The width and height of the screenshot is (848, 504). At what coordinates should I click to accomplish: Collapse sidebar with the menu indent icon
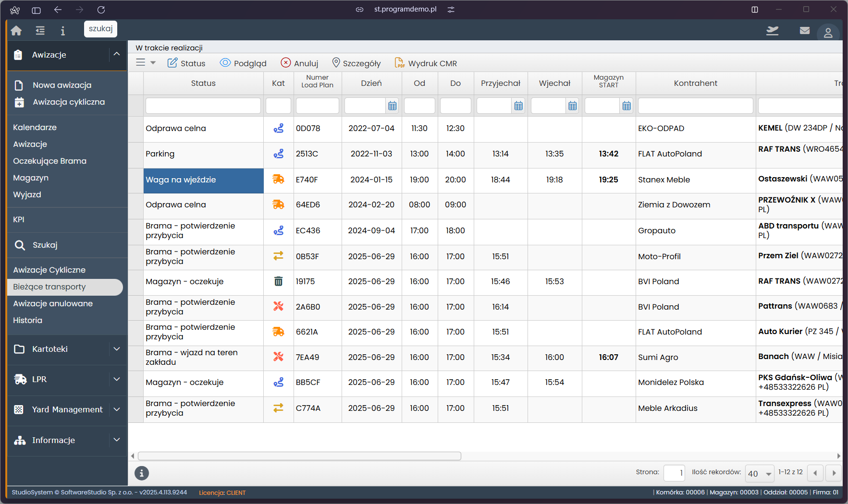[x=40, y=31]
